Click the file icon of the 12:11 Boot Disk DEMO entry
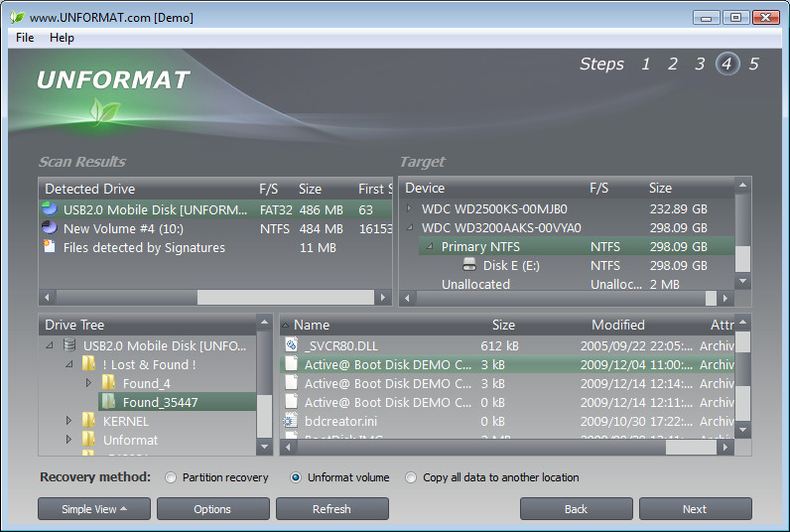The width and height of the screenshot is (790, 532). click(x=291, y=402)
